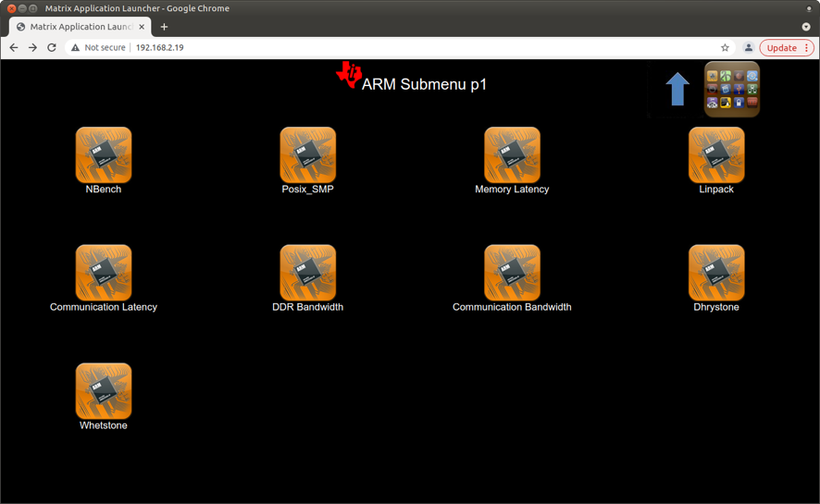This screenshot has width=820, height=504.
Task: Run the Memory Latency benchmark icon
Action: [512, 155]
